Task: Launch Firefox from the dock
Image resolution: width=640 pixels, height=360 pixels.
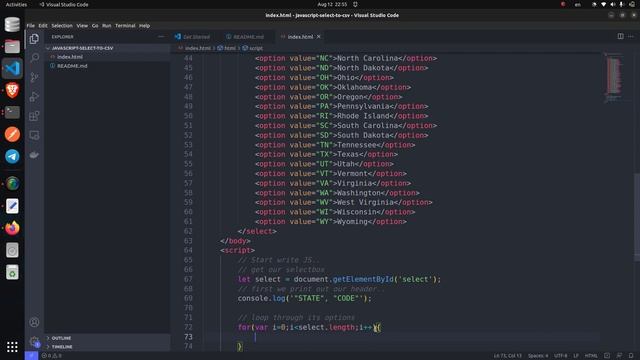Action: pos(12,228)
